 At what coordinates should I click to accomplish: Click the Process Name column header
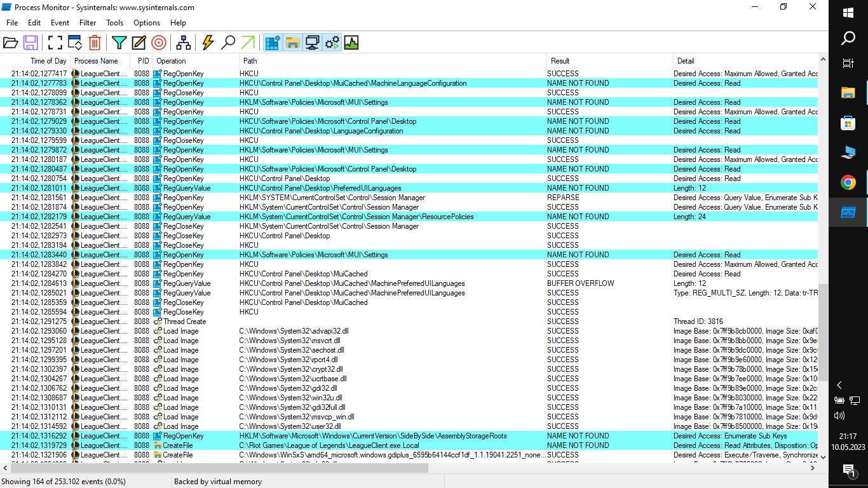click(x=100, y=61)
